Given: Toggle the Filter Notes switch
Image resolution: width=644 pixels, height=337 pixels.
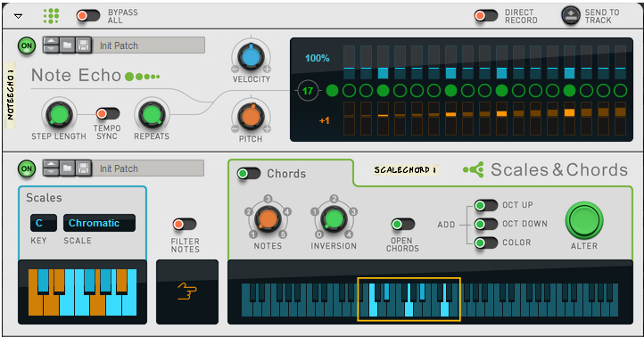Looking at the screenshot, I should (185, 224).
